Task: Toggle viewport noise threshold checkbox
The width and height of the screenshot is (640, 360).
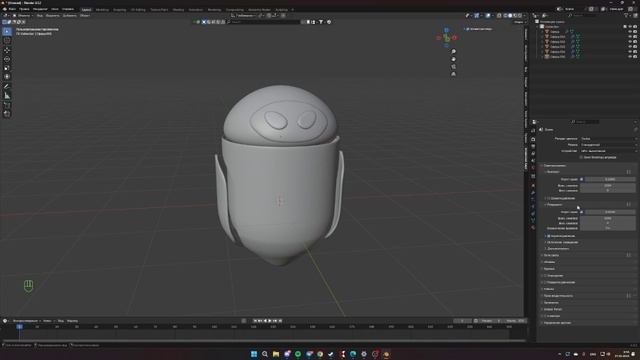Action: pyautogui.click(x=582, y=179)
